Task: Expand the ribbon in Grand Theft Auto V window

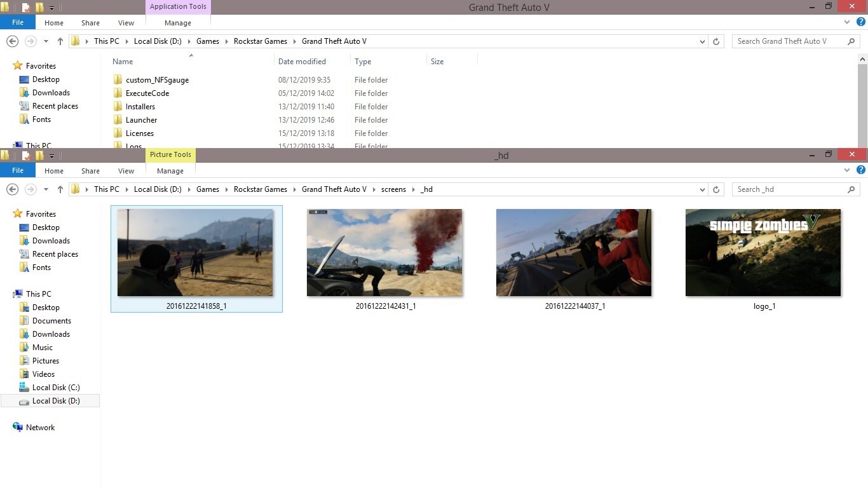Action: pyautogui.click(x=846, y=22)
